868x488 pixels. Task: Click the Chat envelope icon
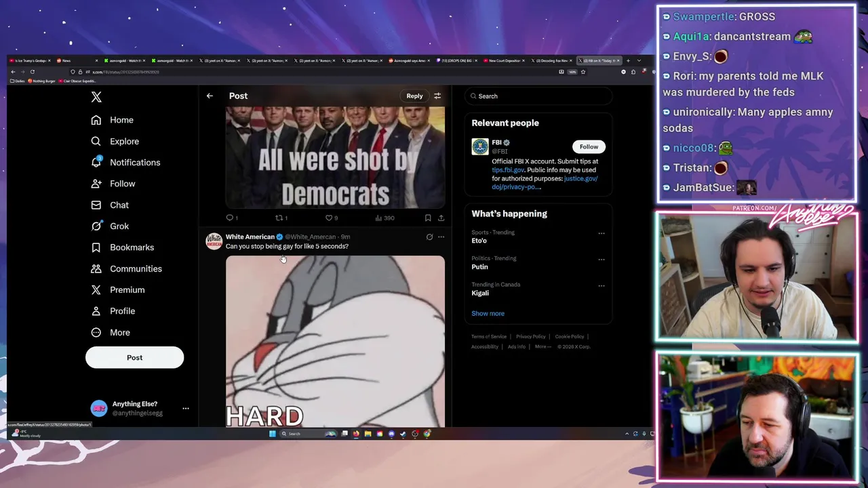click(x=96, y=205)
